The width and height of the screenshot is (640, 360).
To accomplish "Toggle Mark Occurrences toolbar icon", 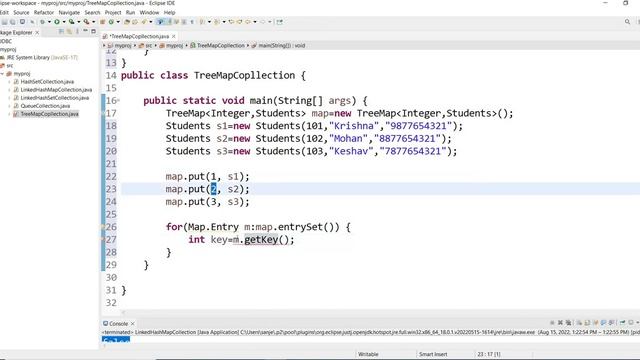I will click(x=160, y=22).
